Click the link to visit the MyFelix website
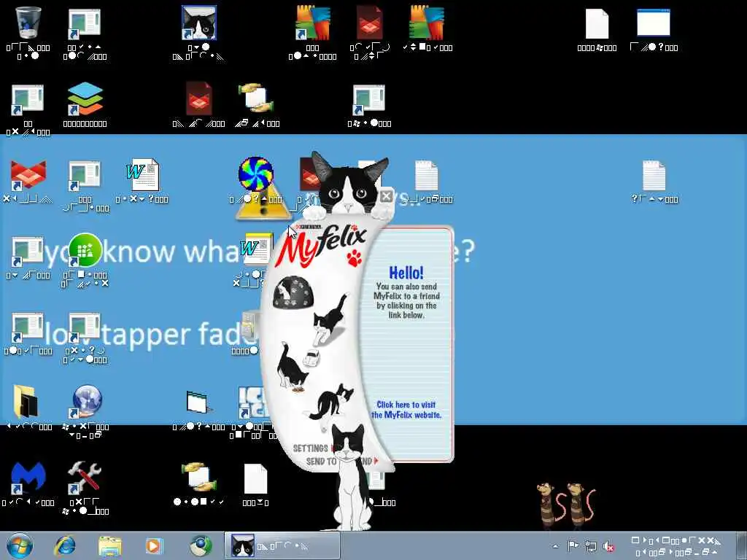The width and height of the screenshot is (747, 560). coord(406,410)
